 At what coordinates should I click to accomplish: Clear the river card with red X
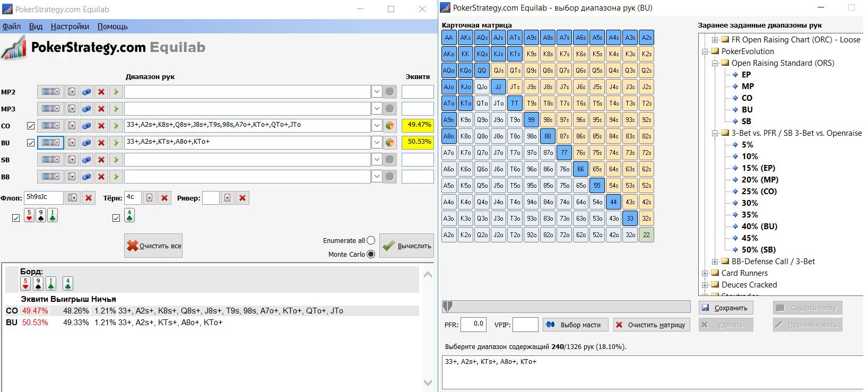tap(242, 198)
